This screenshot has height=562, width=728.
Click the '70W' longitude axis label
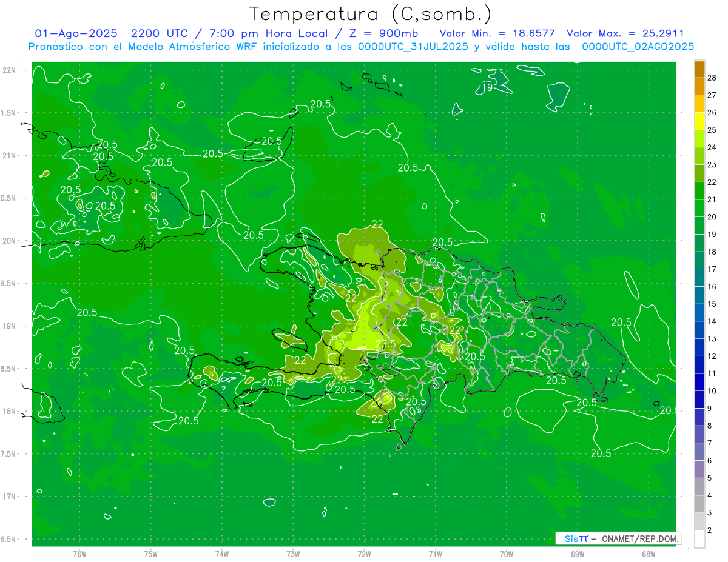(506, 554)
